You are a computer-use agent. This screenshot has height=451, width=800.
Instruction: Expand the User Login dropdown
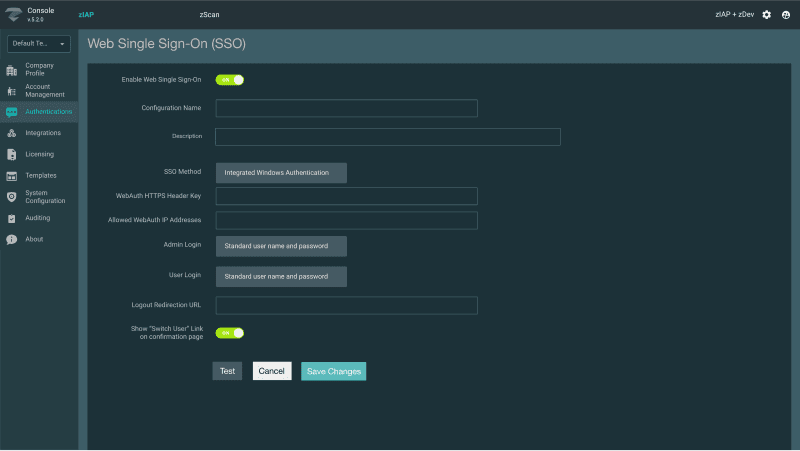click(x=281, y=276)
